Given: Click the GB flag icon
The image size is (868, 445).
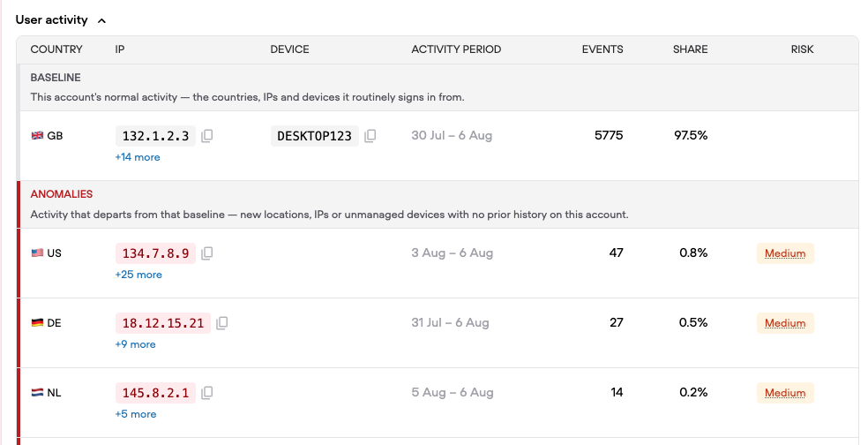Looking at the screenshot, I should (x=37, y=135).
